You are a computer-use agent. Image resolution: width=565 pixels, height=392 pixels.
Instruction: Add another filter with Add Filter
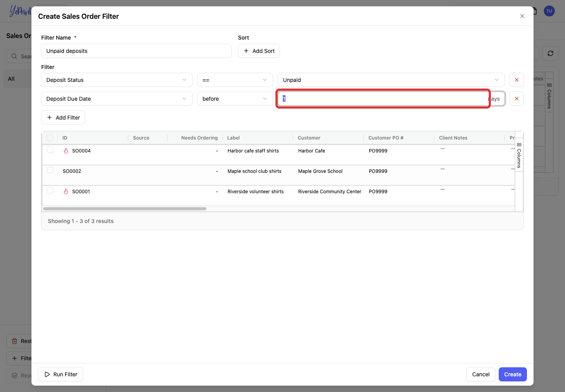coord(63,118)
